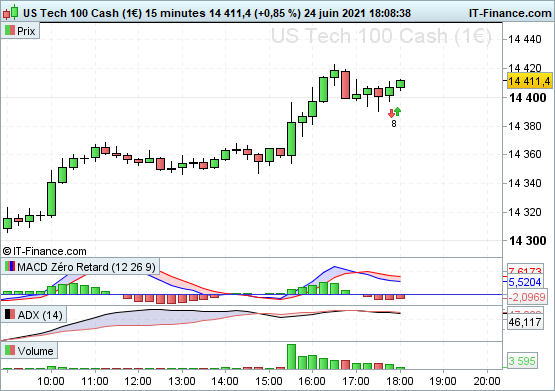This screenshot has height=391, width=555.
Task: Click the MACD histogram value -2,0969
Action: click(x=526, y=297)
